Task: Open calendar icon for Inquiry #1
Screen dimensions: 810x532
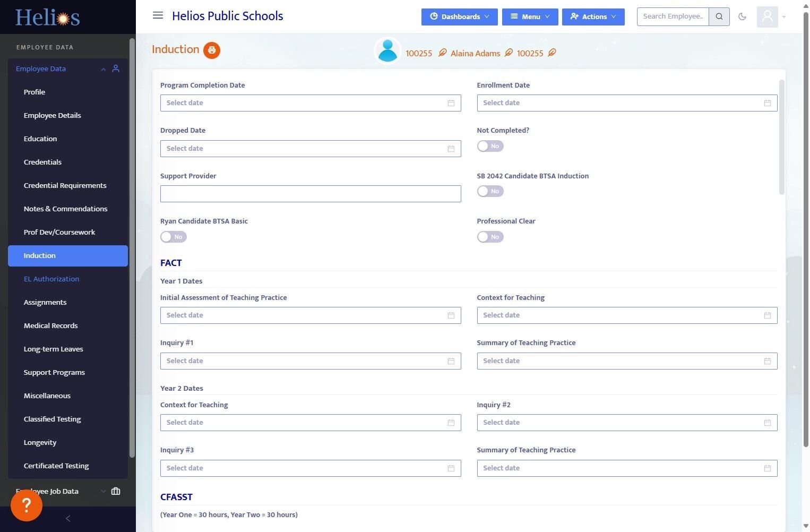Action: tap(451, 361)
